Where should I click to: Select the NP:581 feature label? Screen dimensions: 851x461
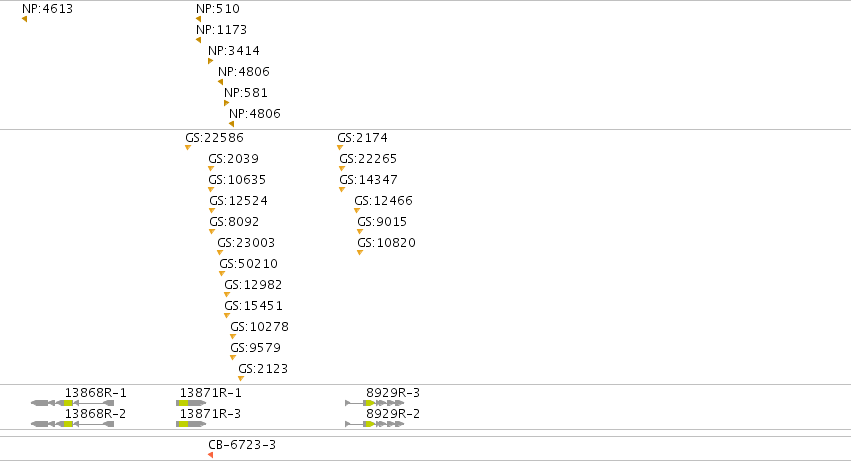246,93
